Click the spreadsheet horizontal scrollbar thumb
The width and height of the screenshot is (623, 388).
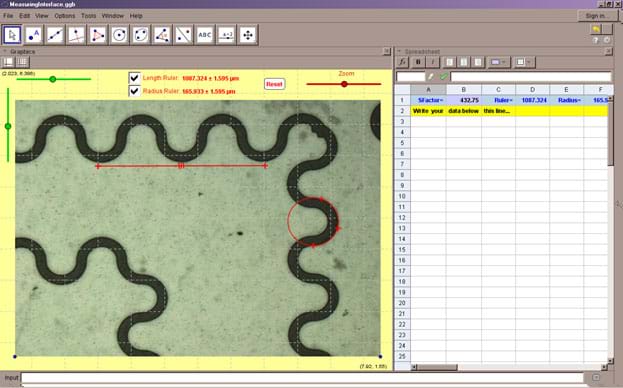(437, 367)
